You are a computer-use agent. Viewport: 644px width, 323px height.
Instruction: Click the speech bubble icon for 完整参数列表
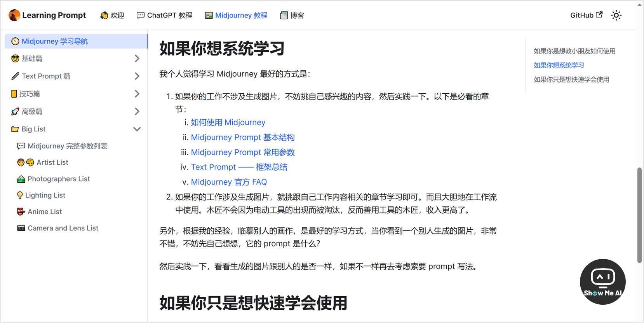[21, 146]
